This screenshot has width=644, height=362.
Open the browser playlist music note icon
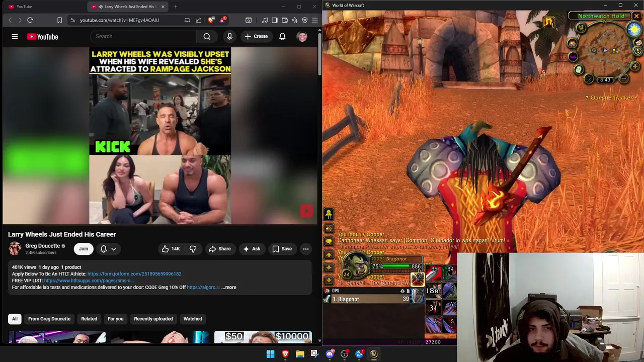coord(265,20)
